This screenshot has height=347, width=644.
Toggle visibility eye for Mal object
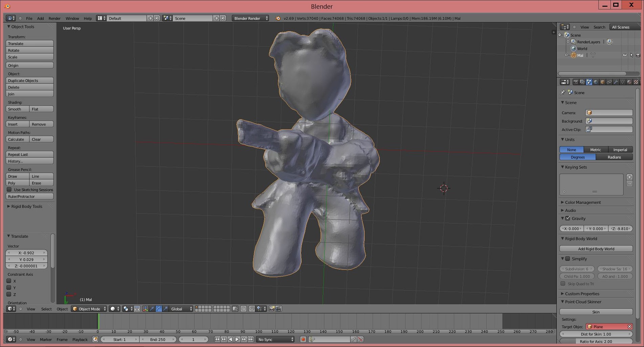[625, 55]
